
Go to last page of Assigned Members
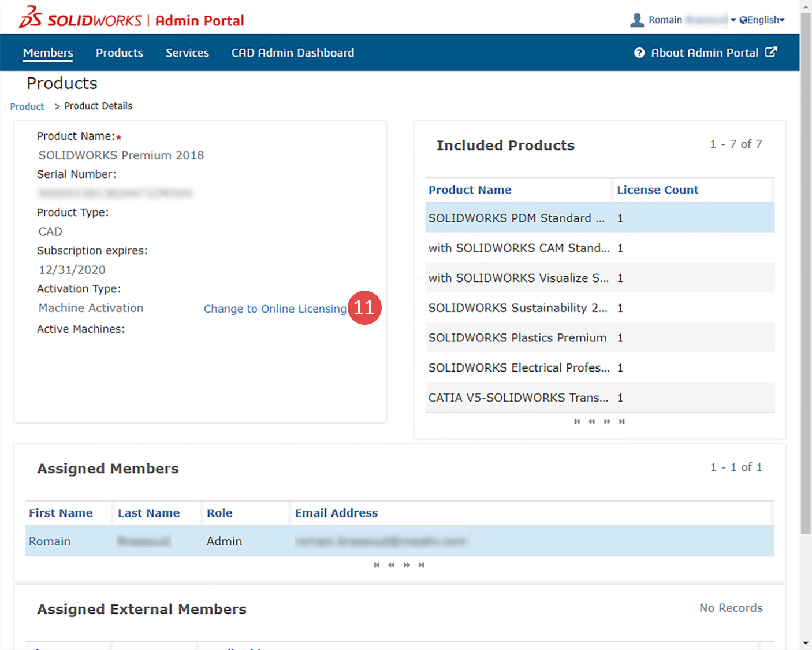[422, 565]
